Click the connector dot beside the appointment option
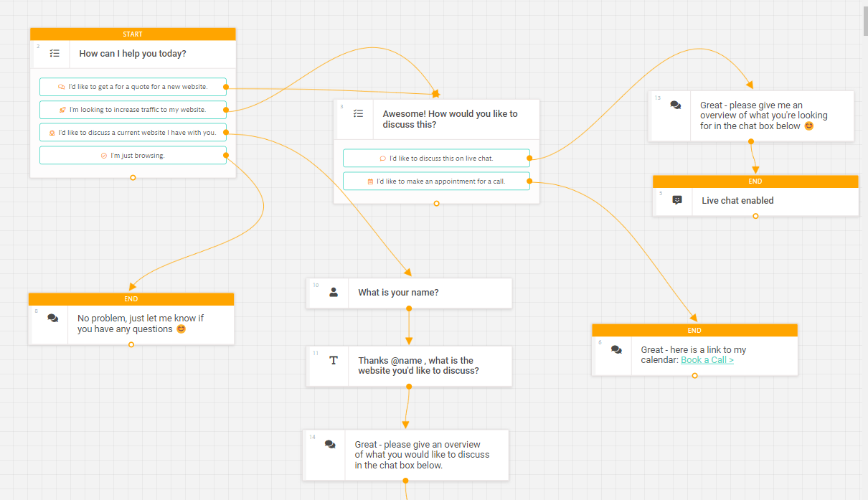This screenshot has height=500, width=868. pos(531,181)
